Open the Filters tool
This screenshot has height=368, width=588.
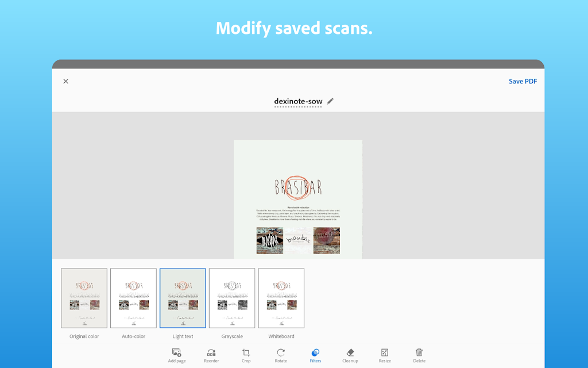click(315, 355)
